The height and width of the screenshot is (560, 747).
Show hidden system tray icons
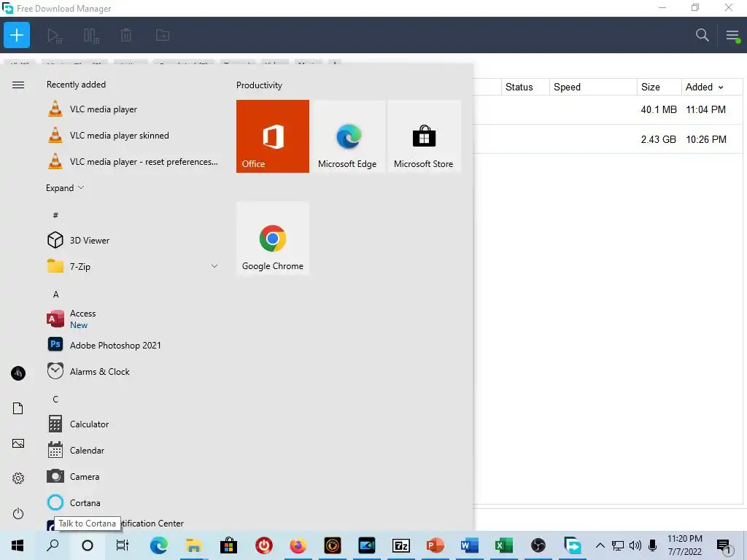click(600, 545)
